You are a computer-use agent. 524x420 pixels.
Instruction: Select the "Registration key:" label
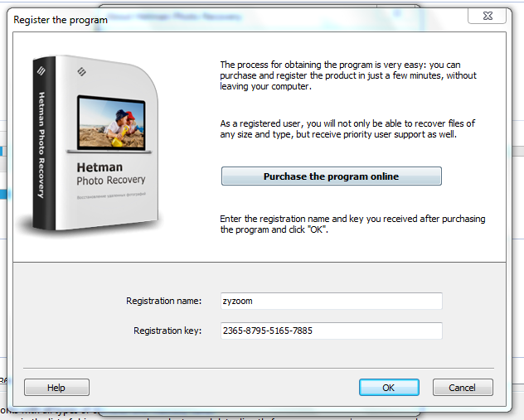pyautogui.click(x=167, y=331)
